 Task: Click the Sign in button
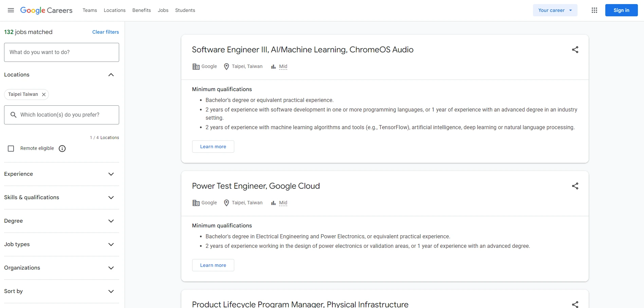pyautogui.click(x=621, y=10)
